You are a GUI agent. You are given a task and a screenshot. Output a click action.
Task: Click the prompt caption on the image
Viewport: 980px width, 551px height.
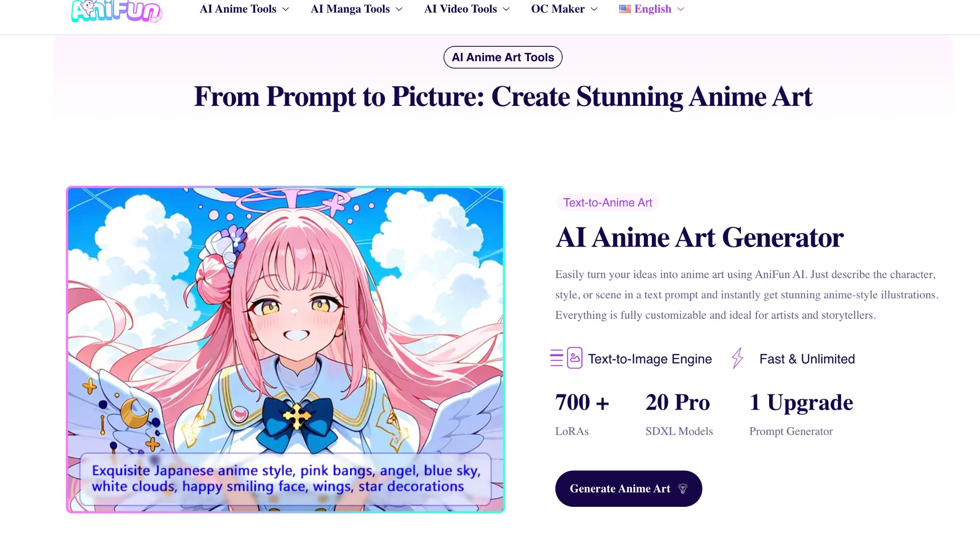[286, 478]
